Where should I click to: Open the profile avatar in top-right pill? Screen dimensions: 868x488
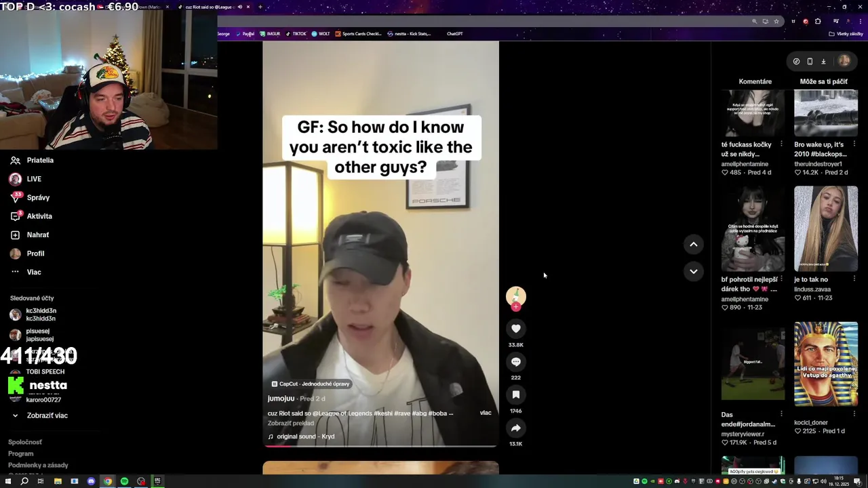pos(844,61)
